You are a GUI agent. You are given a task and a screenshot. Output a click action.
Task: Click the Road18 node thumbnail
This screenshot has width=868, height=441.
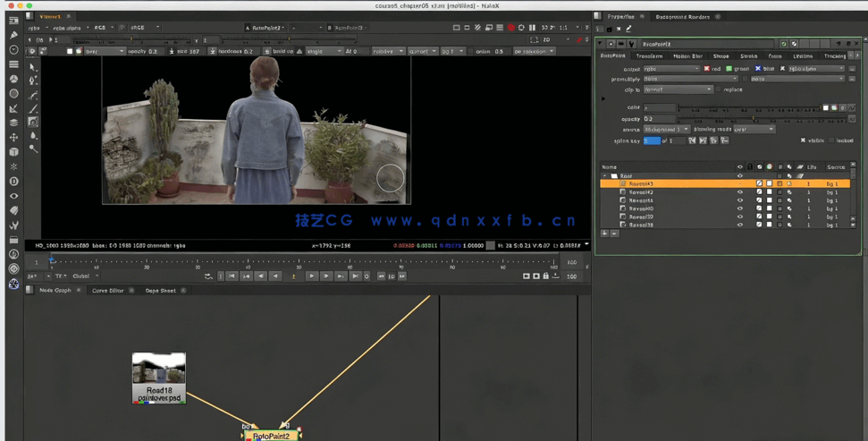(x=159, y=369)
